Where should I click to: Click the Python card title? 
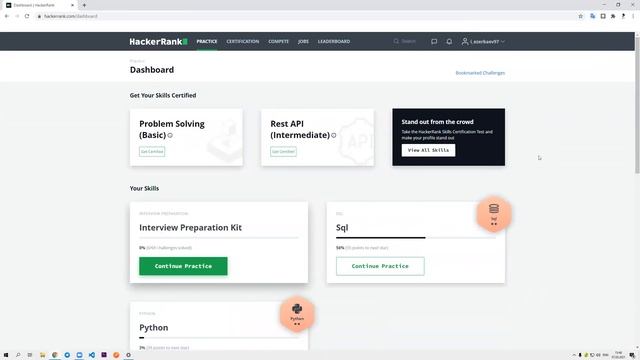pyautogui.click(x=153, y=327)
